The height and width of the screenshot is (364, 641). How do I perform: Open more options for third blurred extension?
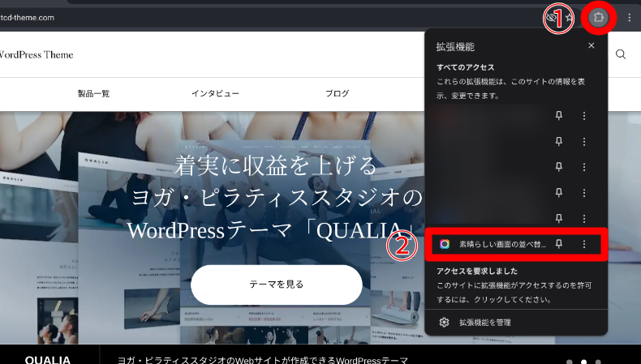584,167
